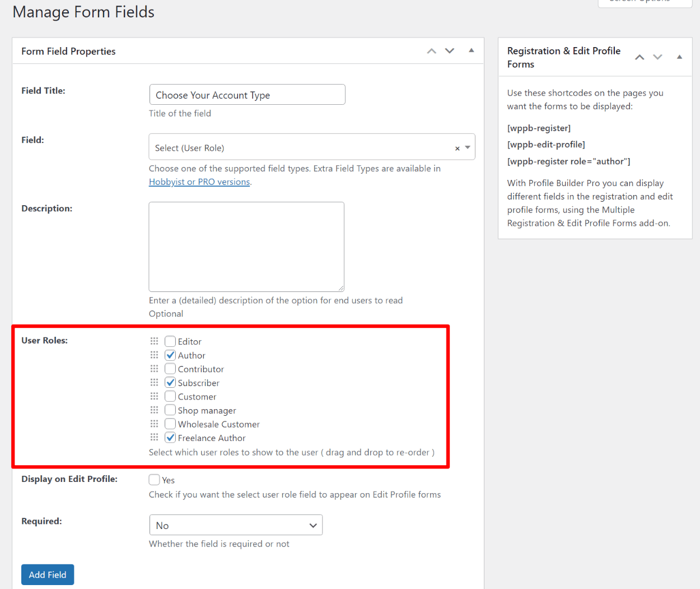700x589 pixels.
Task: Open the Required dropdown showing No
Action: coord(236,525)
